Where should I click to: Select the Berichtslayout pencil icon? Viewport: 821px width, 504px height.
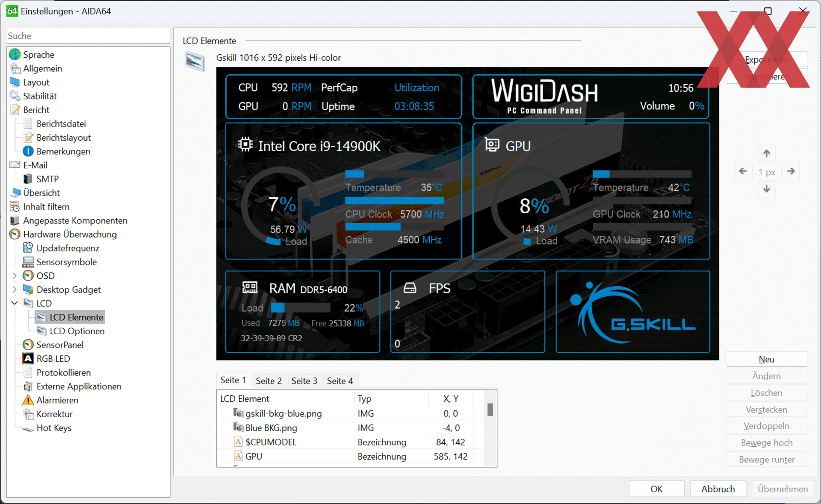coord(28,137)
